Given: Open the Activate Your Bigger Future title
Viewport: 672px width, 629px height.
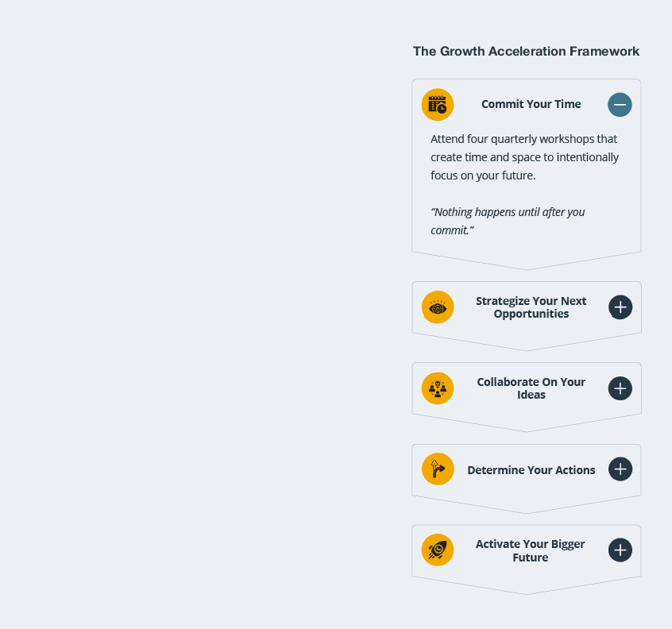Looking at the screenshot, I should [x=530, y=550].
